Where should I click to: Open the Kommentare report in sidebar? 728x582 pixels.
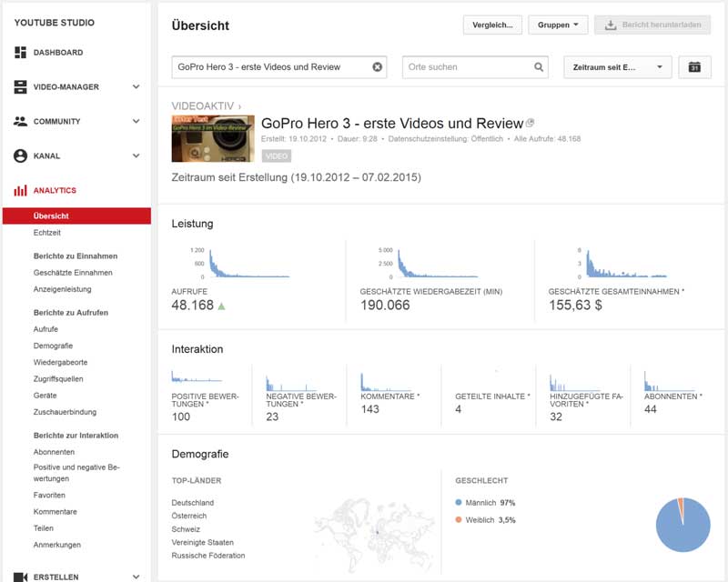pos(56,511)
